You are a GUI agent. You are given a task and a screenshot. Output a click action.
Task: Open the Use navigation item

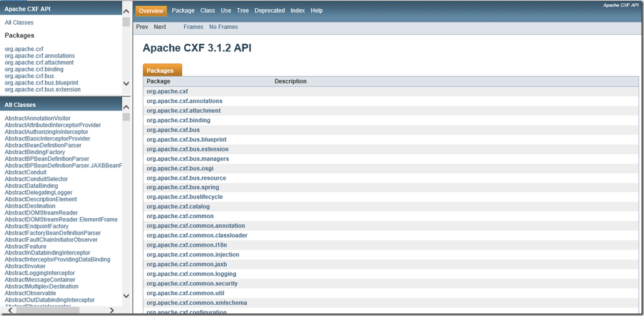226,11
